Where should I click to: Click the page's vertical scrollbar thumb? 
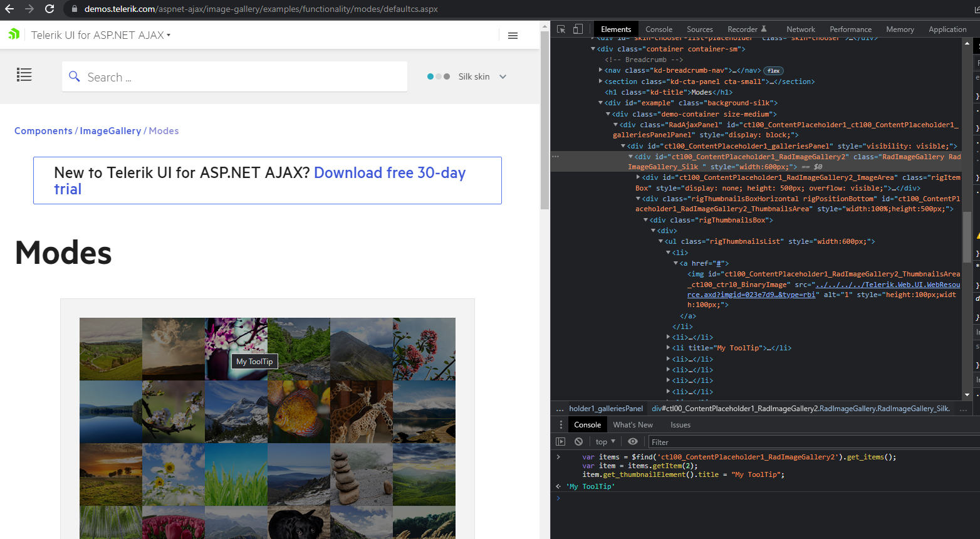[x=545, y=119]
